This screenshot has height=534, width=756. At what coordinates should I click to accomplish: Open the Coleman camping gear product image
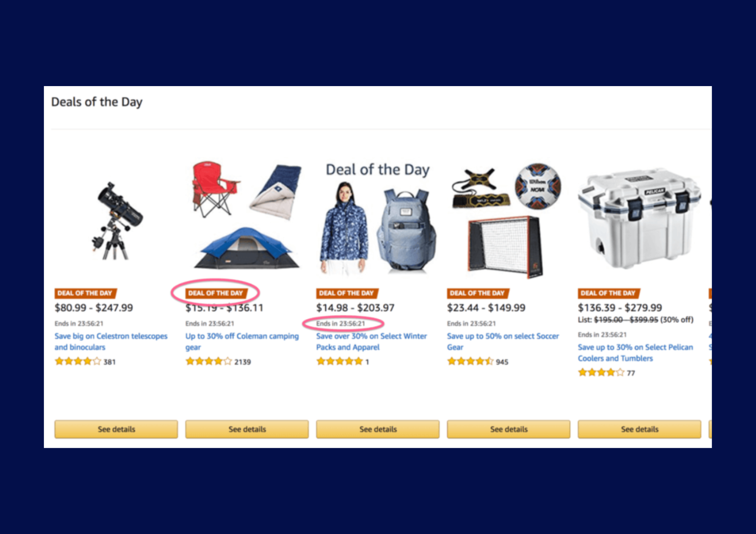click(246, 215)
